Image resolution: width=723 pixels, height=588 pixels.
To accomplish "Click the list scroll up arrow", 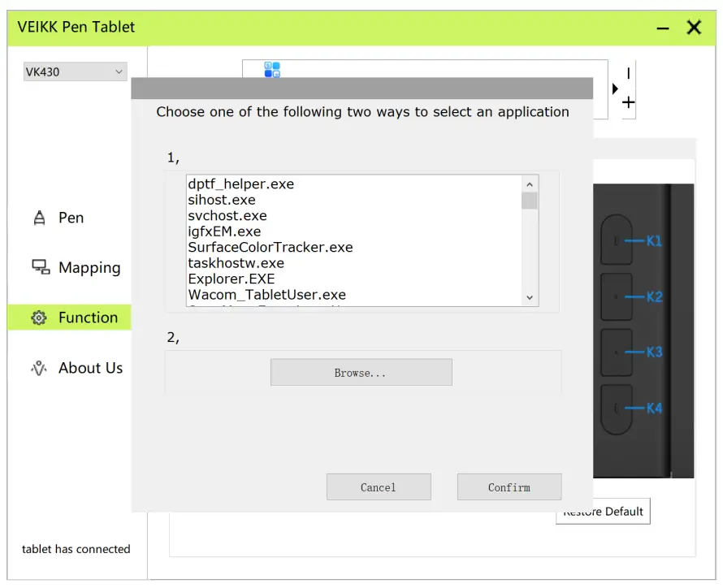I will point(530,184).
